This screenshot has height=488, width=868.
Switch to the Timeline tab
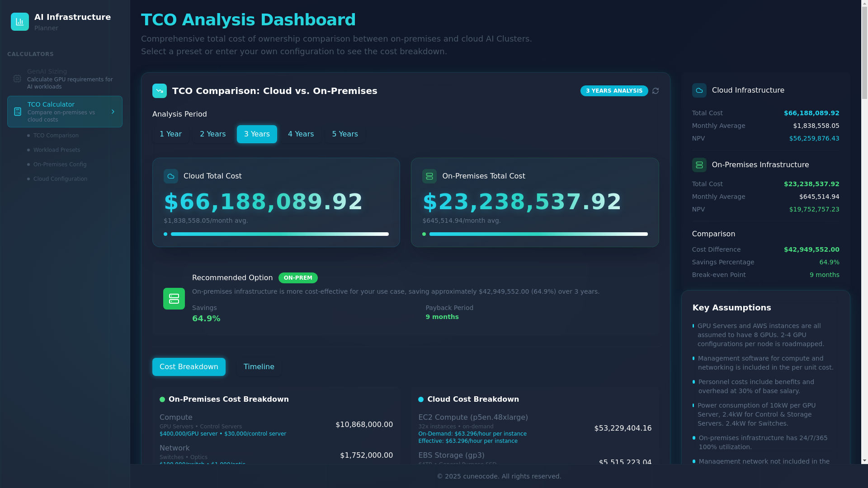click(x=259, y=367)
